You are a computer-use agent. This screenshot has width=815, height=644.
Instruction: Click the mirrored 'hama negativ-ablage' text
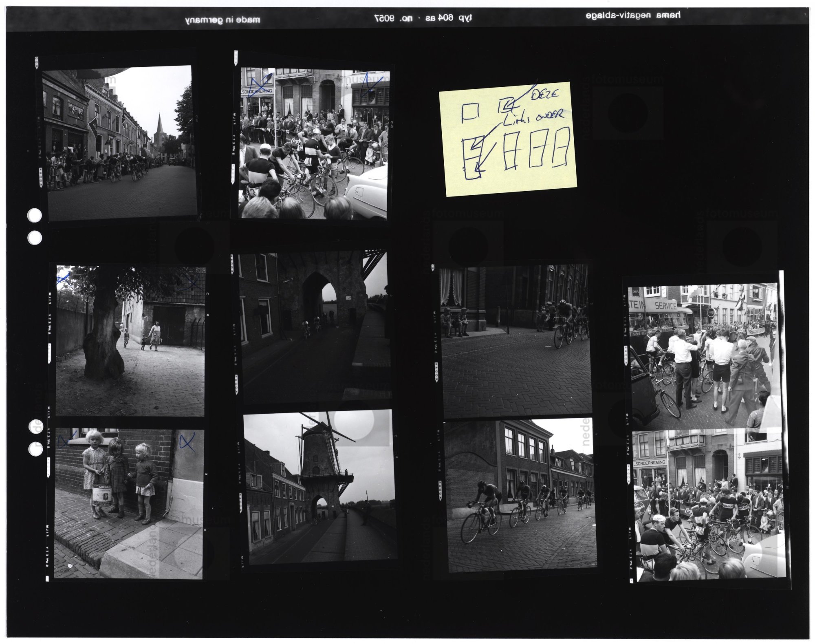pyautogui.click(x=633, y=16)
